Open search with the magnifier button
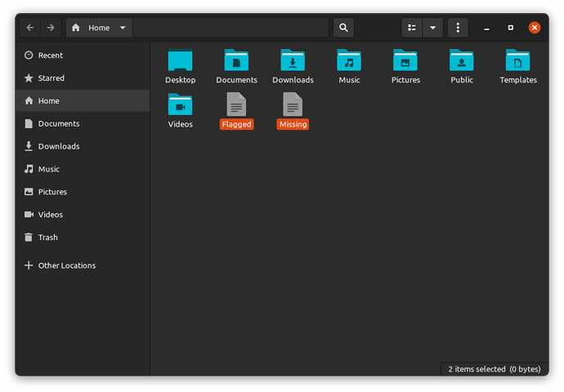This screenshot has height=392, width=564. tap(343, 28)
